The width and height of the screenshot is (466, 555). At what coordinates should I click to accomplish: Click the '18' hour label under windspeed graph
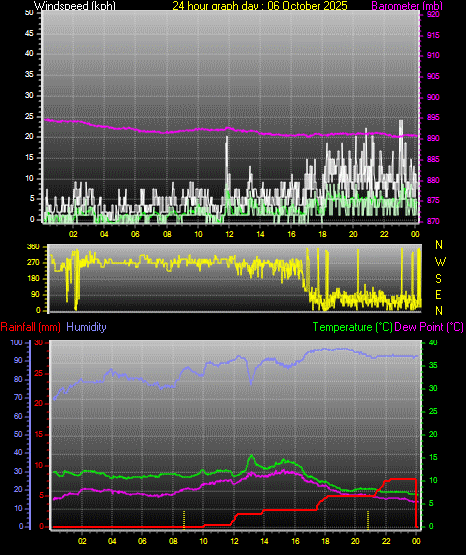pos(322,234)
